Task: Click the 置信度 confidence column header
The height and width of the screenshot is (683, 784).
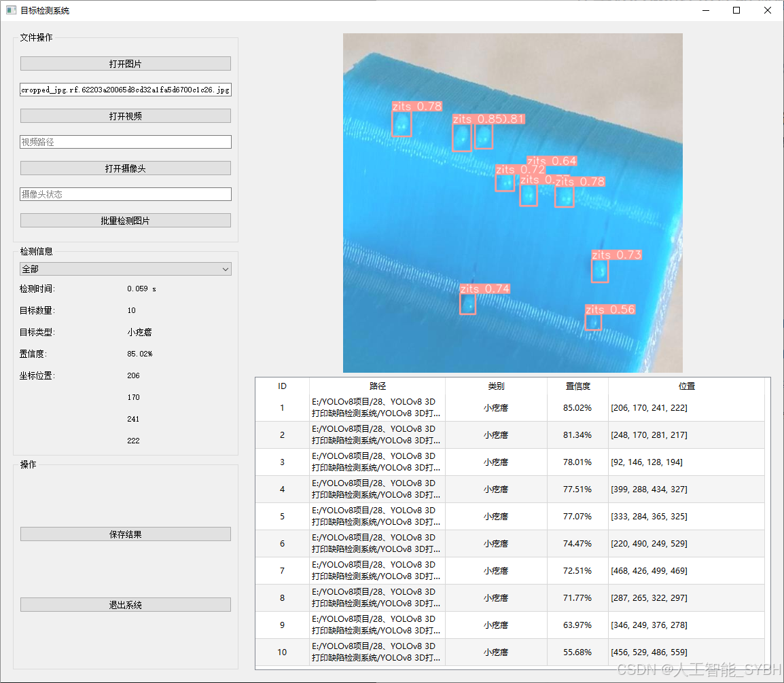Action: coord(577,386)
